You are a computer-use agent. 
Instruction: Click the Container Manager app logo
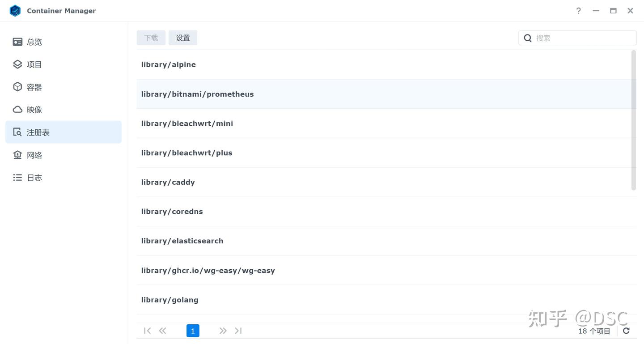click(15, 11)
